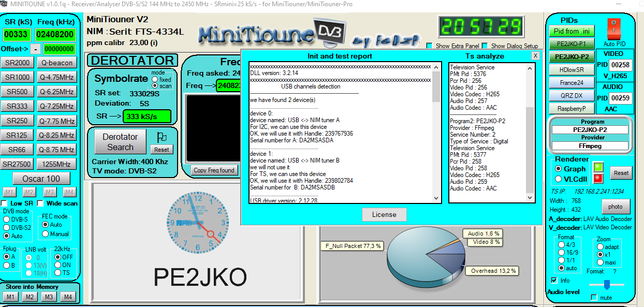Select PE2JKO-P1 PID preset

[571, 44]
